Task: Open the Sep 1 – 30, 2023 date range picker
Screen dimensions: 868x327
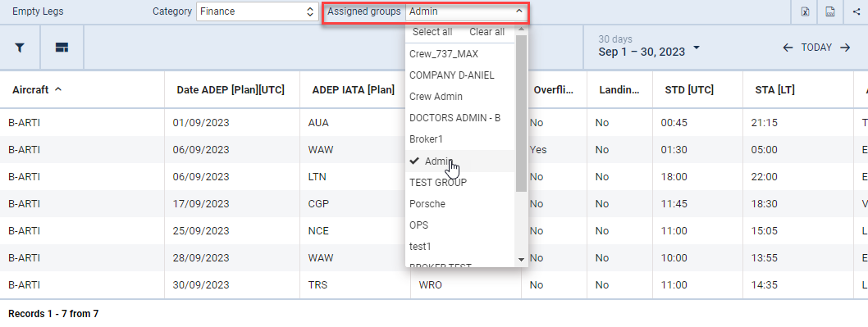Action: 649,52
